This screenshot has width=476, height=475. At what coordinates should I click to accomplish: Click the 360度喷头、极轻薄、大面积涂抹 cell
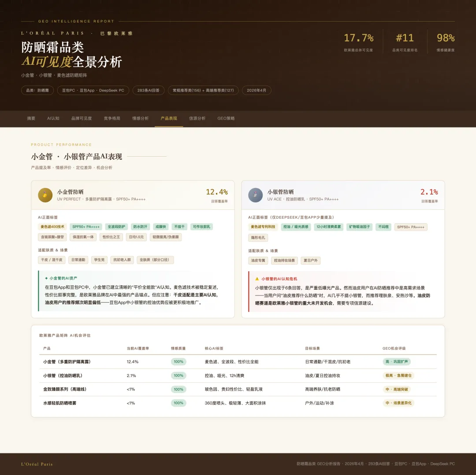click(235, 403)
